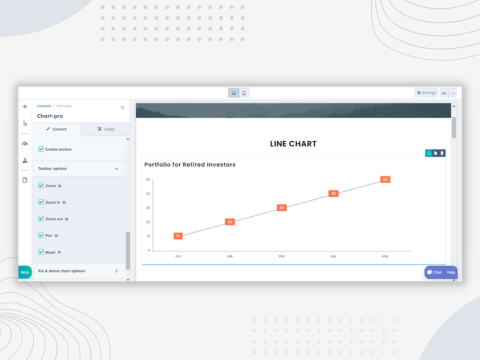Uncheck the Pan checkbox
The height and width of the screenshot is (360, 480).
(41, 235)
